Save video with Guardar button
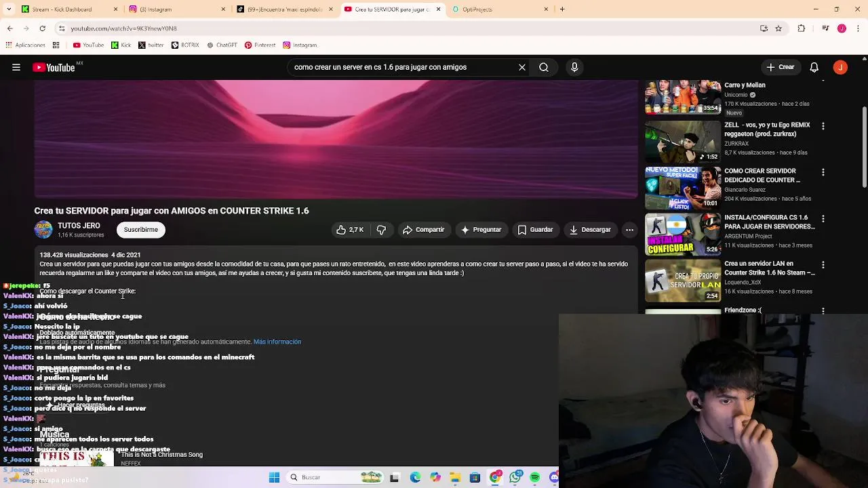 point(535,230)
